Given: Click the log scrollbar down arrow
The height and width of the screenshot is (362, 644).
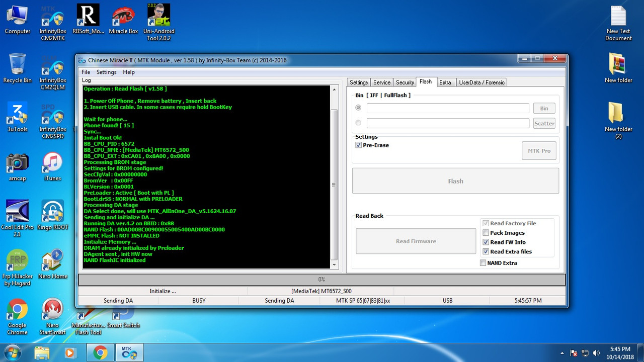Looking at the screenshot, I should tap(334, 265).
